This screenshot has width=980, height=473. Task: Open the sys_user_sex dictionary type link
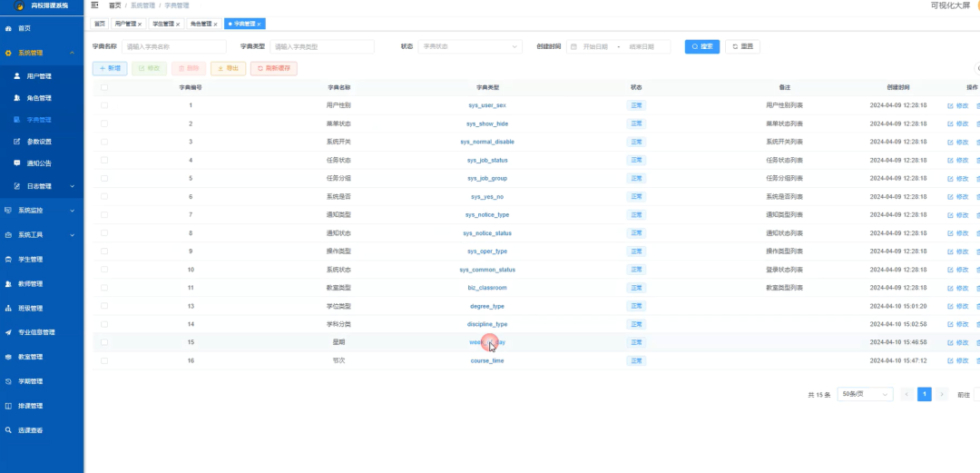[x=487, y=105]
